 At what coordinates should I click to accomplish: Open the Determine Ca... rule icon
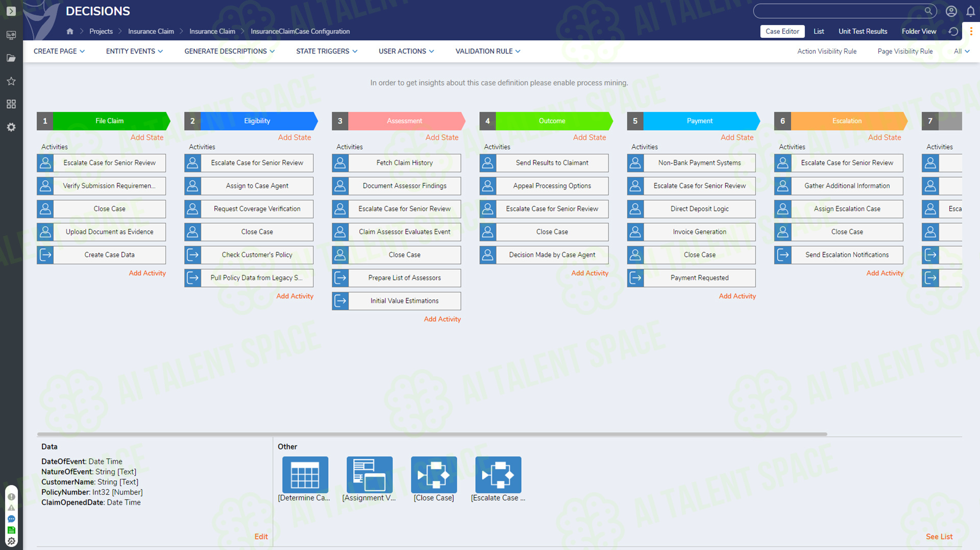click(x=305, y=474)
